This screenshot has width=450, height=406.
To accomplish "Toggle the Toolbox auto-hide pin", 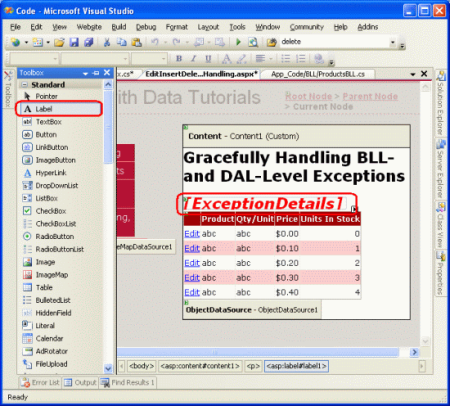I will tap(96, 73).
